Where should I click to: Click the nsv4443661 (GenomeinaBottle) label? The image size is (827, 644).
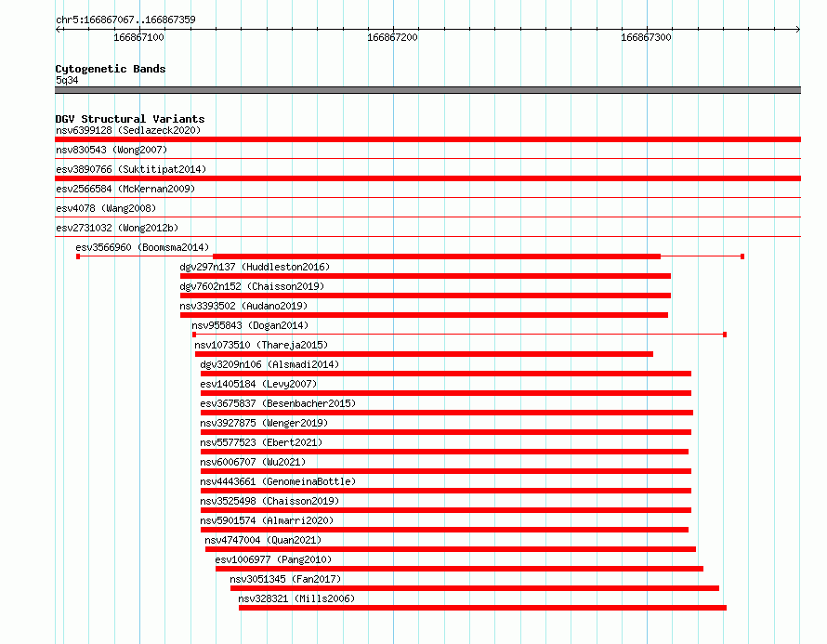point(278,481)
